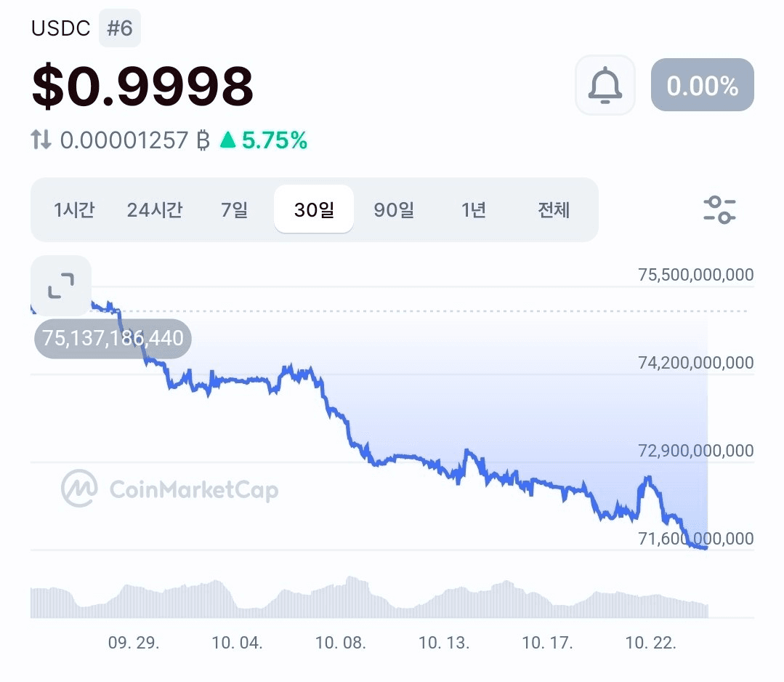Image resolution: width=784 pixels, height=682 pixels.
Task: Click the 75,137,186,440 value label
Action: click(x=113, y=338)
